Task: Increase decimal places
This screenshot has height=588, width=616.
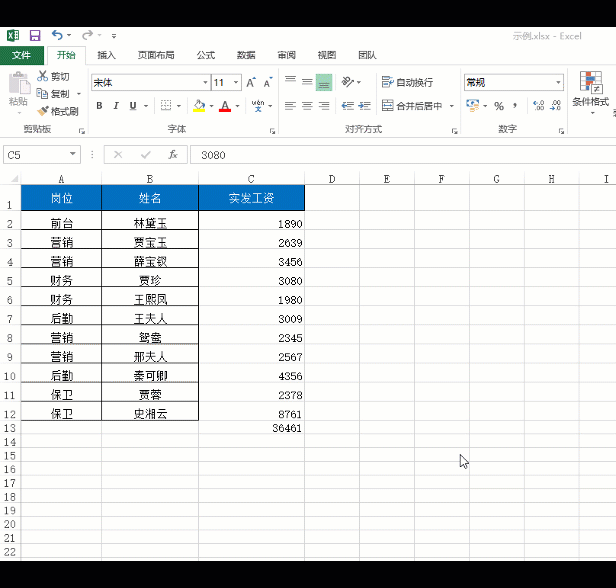Action: pos(539,105)
